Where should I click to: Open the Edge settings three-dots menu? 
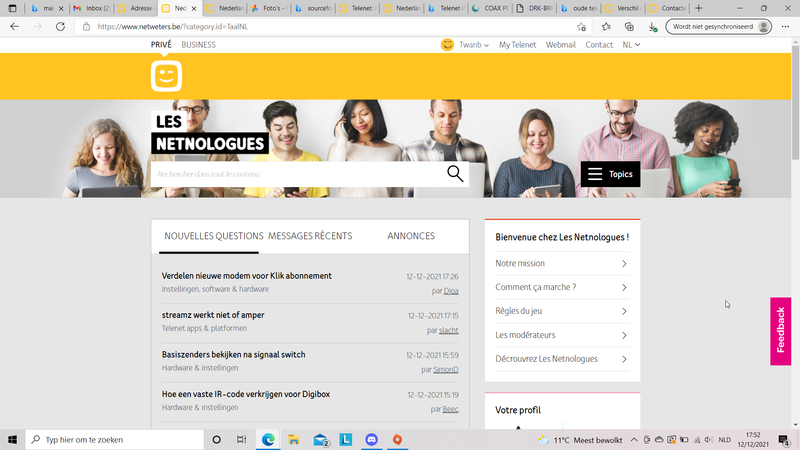(x=785, y=27)
